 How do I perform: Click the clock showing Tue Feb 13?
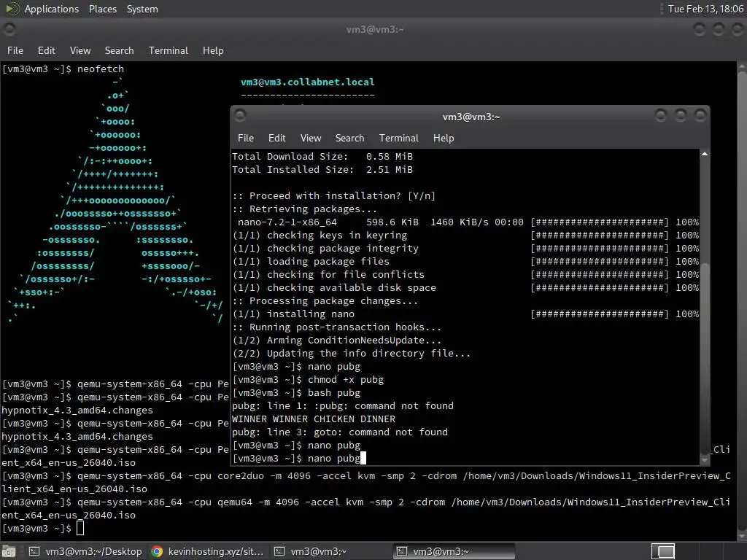(x=705, y=9)
